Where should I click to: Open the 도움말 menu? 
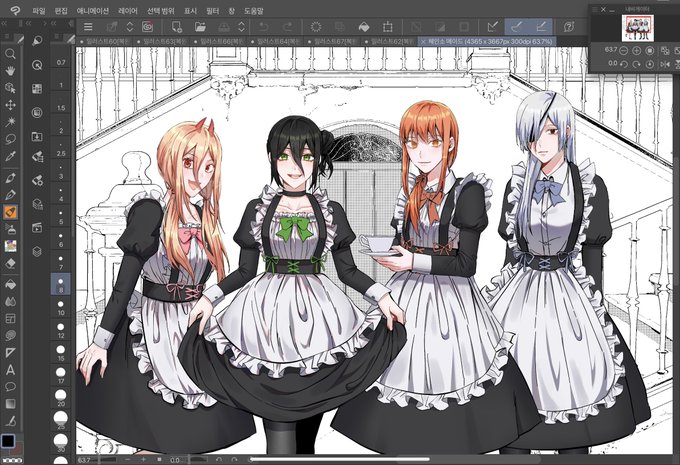253,11
